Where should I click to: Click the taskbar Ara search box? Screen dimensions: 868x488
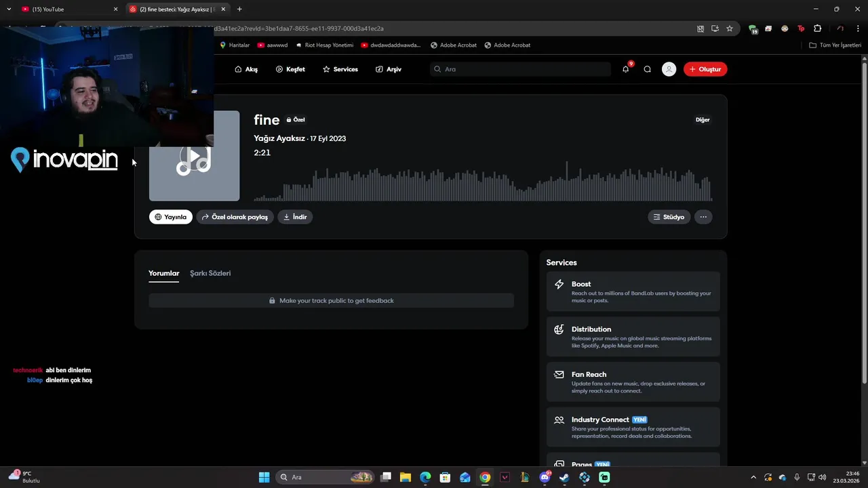(326, 477)
